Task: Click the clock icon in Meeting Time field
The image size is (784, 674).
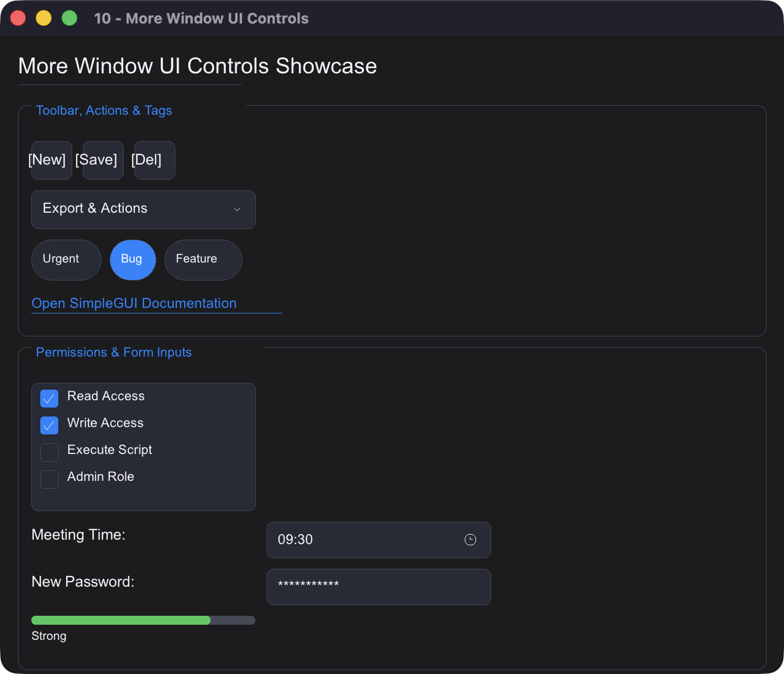Action: pos(470,540)
